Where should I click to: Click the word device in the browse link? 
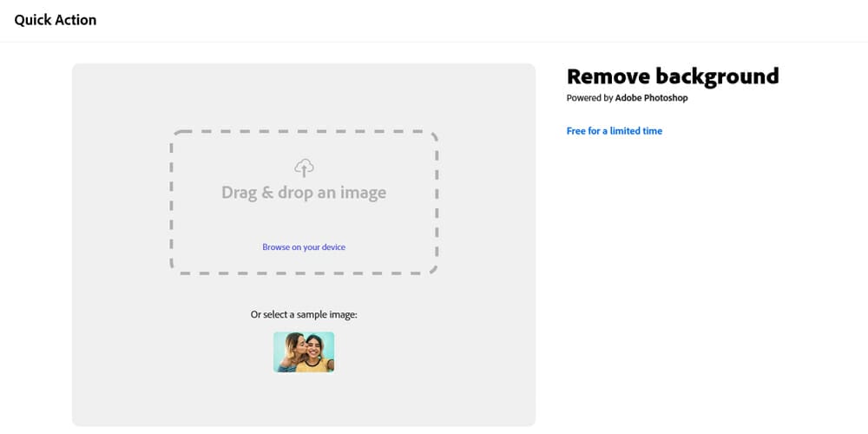point(333,247)
